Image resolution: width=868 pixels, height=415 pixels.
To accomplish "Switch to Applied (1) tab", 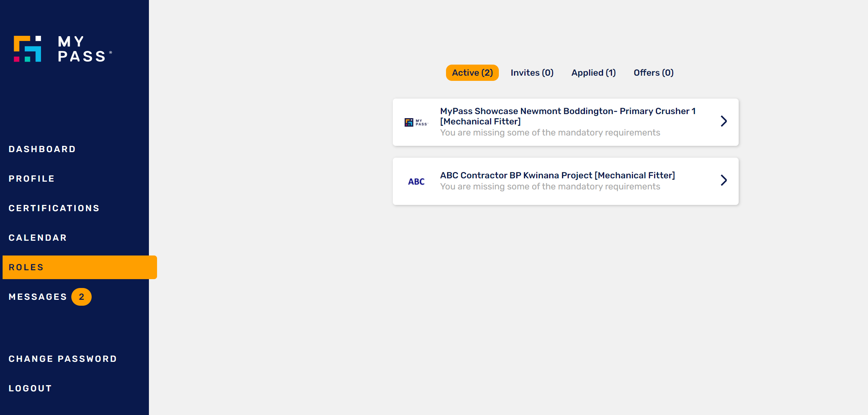I will point(593,73).
